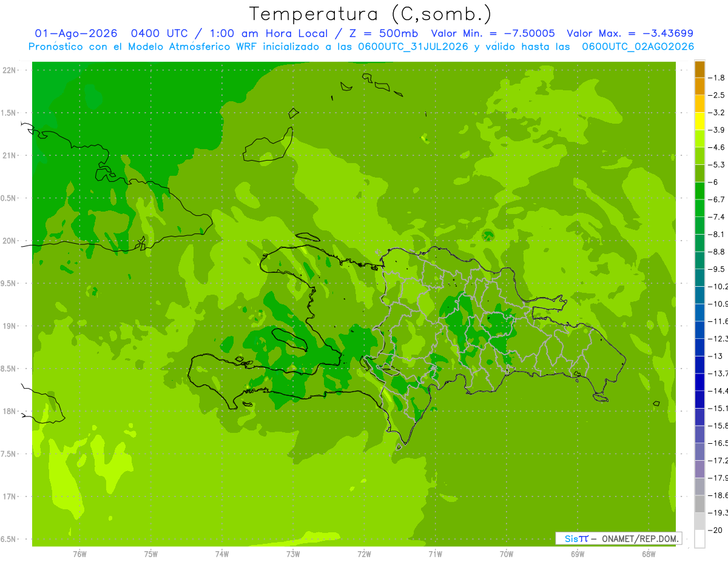
Task: Click the '72W' longitude axis label
Action: point(364,554)
